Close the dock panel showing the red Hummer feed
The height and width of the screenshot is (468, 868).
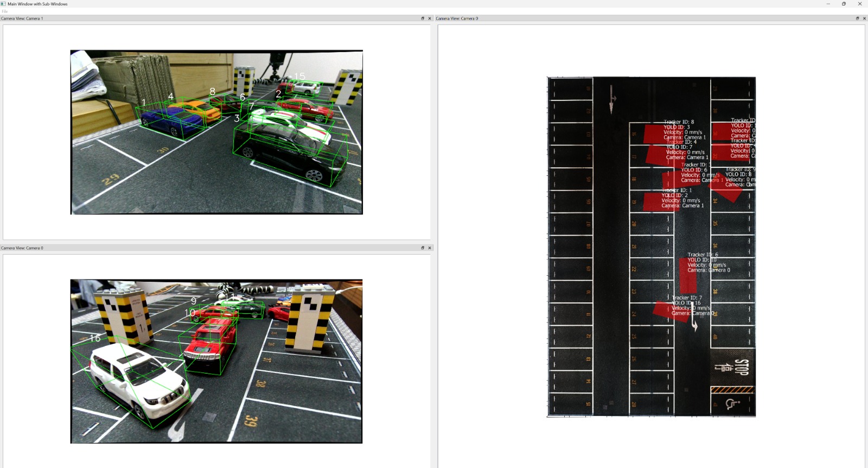pos(430,248)
